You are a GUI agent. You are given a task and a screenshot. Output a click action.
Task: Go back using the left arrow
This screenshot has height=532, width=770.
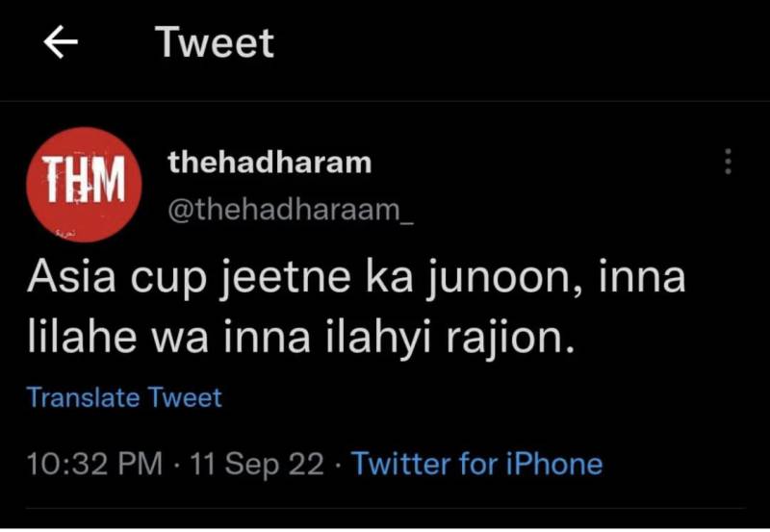(60, 43)
